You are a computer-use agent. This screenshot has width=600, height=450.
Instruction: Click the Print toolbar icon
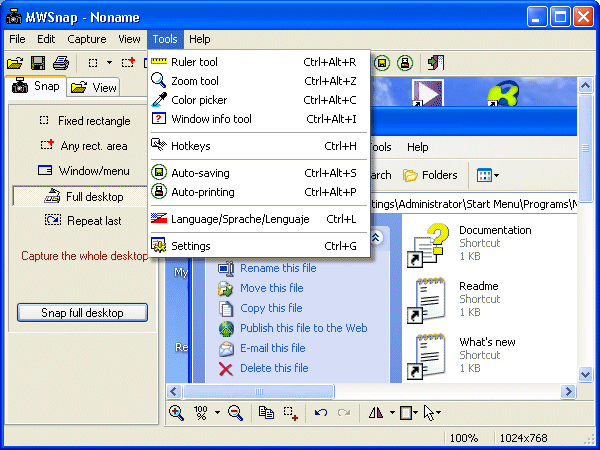click(61, 63)
